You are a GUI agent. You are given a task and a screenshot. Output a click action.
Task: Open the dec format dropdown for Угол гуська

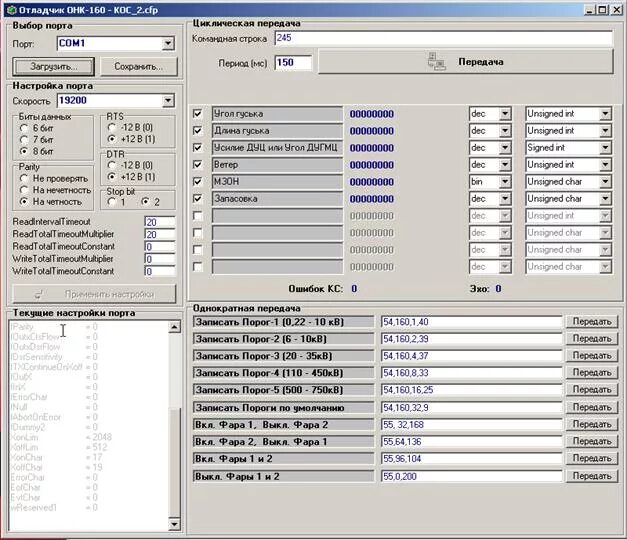(x=505, y=114)
